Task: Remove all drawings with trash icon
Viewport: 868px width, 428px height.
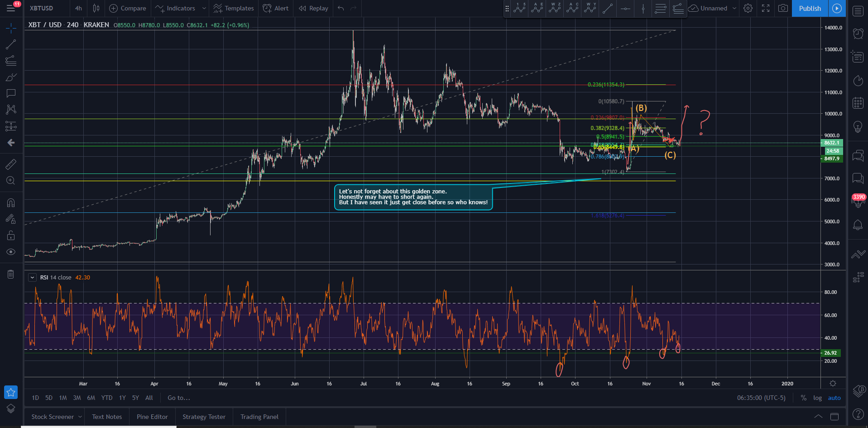Action: click(x=11, y=274)
